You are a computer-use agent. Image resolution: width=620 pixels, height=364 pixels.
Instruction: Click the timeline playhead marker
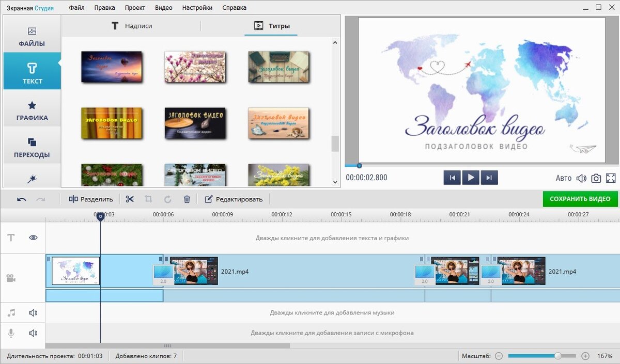click(x=101, y=216)
